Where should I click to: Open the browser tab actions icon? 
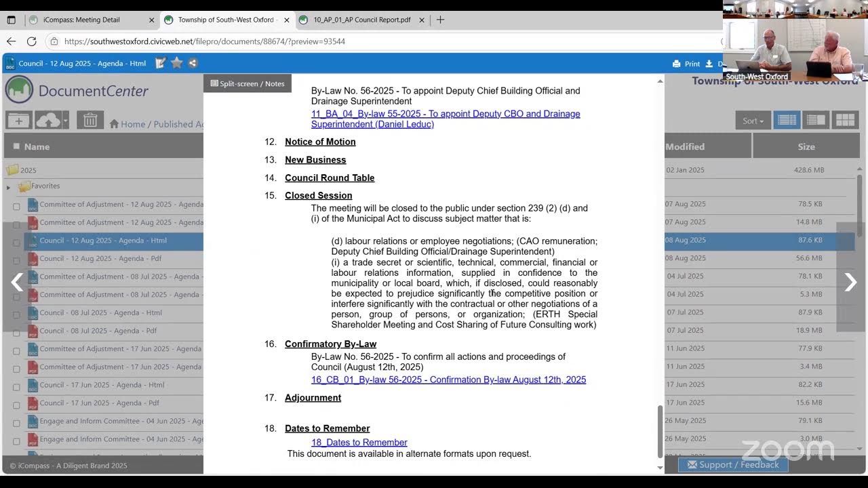coord(11,20)
